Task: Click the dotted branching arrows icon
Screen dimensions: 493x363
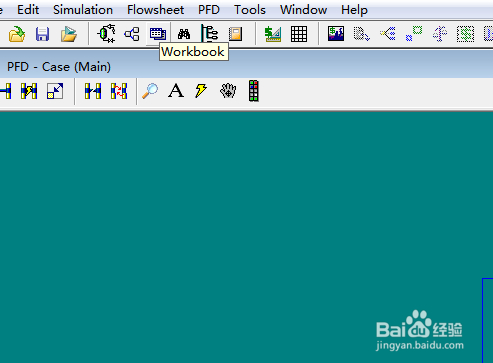Action: pyautogui.click(x=388, y=34)
